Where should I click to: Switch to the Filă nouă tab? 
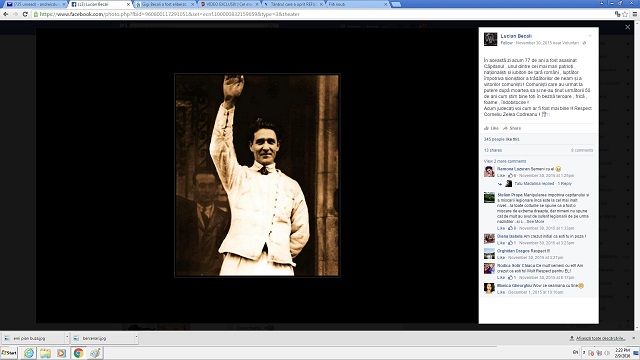click(x=355, y=4)
